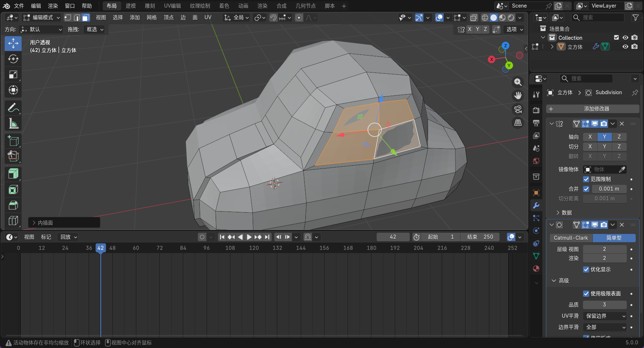Select the Move tool in the toolbar
The image size is (644, 348).
[x=13, y=44]
